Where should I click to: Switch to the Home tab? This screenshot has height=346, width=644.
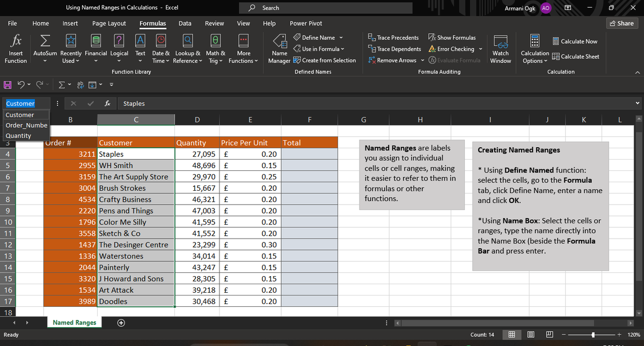pos(41,23)
